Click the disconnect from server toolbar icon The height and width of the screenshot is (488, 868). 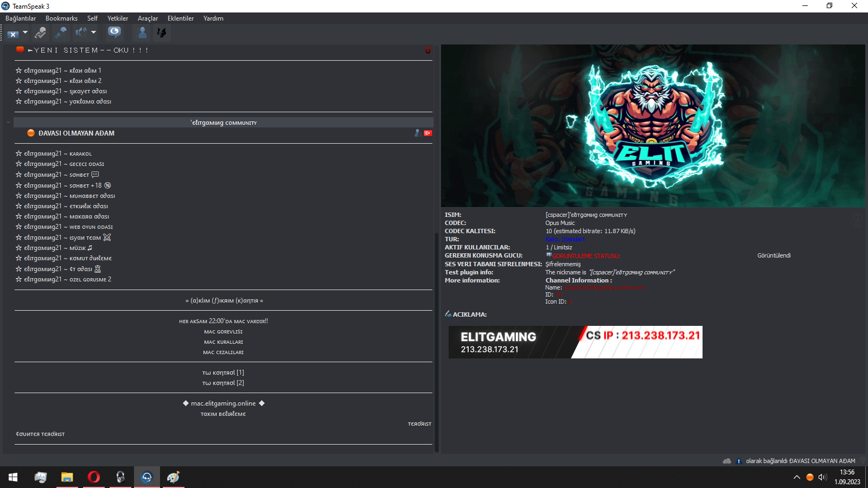click(x=13, y=33)
